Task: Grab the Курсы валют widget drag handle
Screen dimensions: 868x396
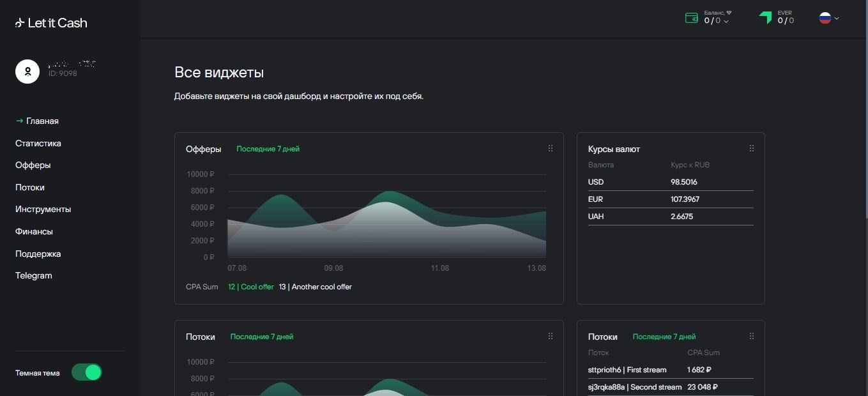Action: click(752, 148)
